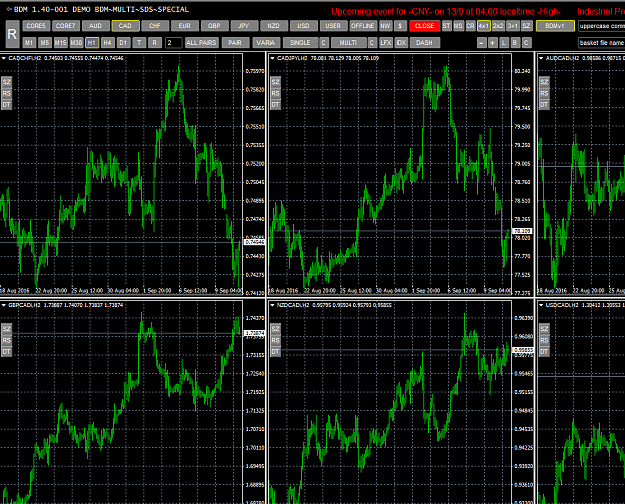The width and height of the screenshot is (625, 504).
Task: Click the ALL PAIRS button
Action: [x=201, y=43]
